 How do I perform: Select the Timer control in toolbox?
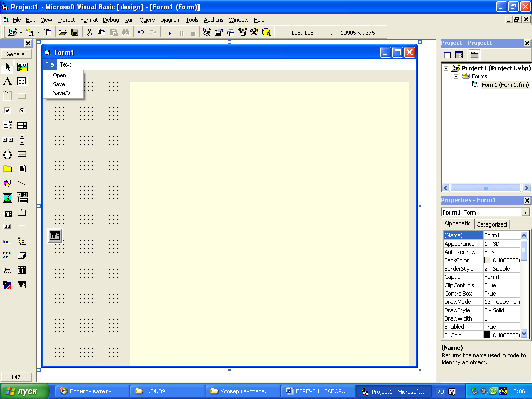(x=7, y=154)
